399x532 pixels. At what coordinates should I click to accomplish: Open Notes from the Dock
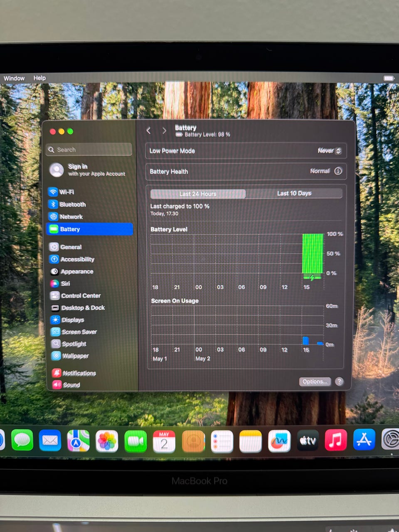tap(251, 441)
